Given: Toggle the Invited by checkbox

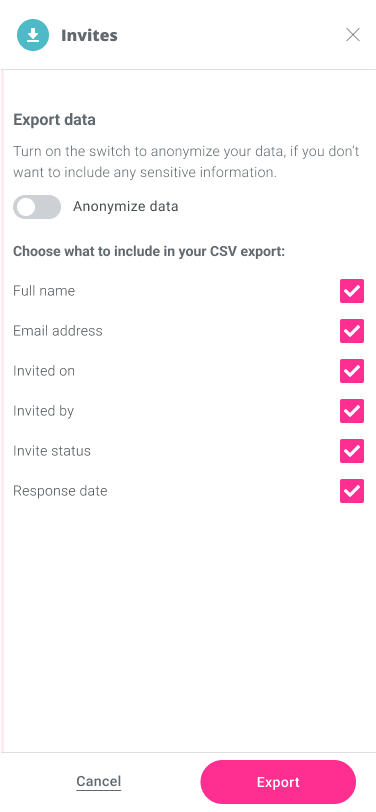Looking at the screenshot, I should 352,411.
